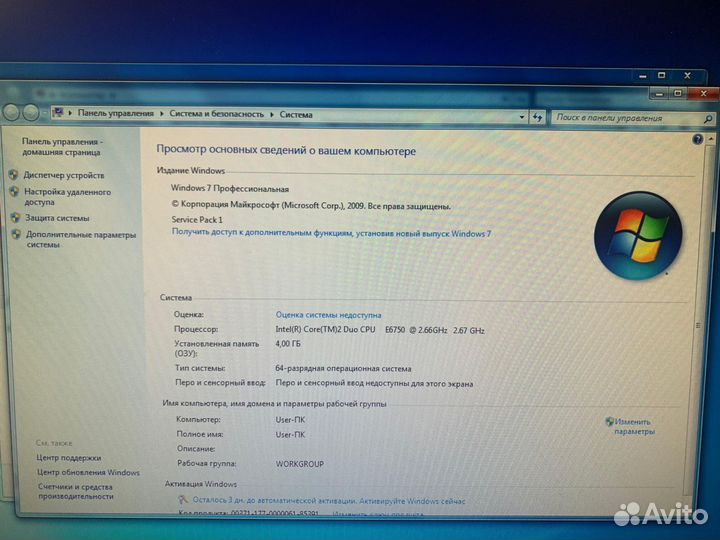Click the Windows 7 Профессиональная text
720x540 pixels.
(x=230, y=189)
